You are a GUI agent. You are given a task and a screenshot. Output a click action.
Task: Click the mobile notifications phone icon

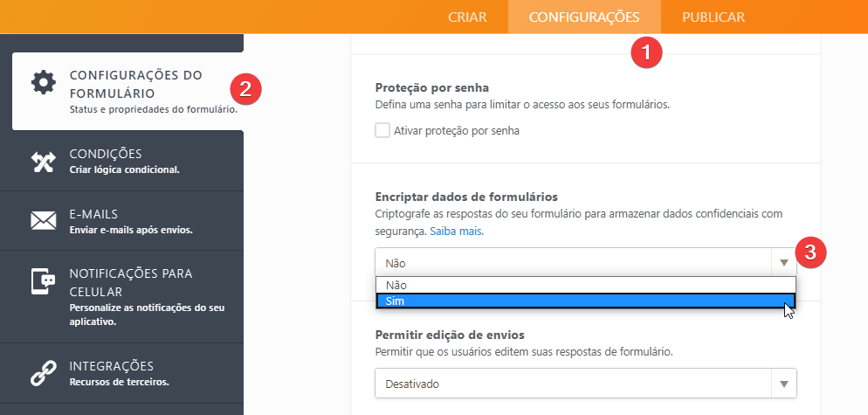43,281
